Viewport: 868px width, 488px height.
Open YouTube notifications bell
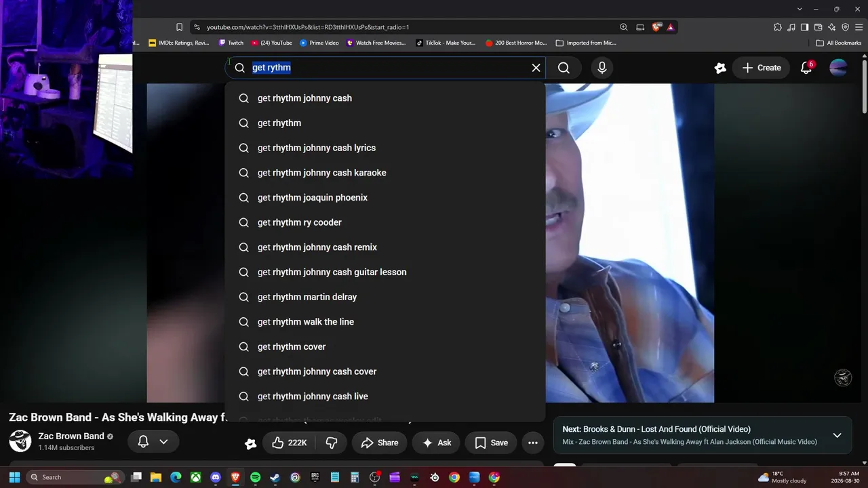806,68
